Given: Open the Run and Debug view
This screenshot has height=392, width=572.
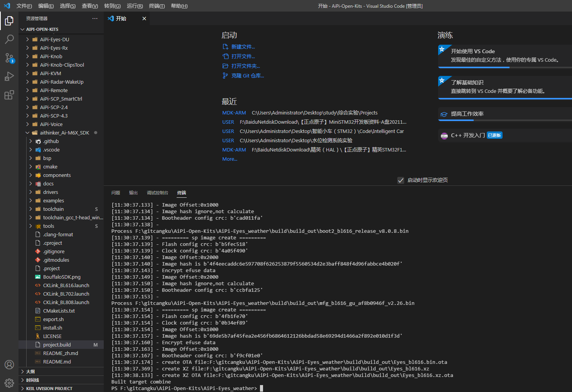Looking at the screenshot, I should tap(9, 76).
